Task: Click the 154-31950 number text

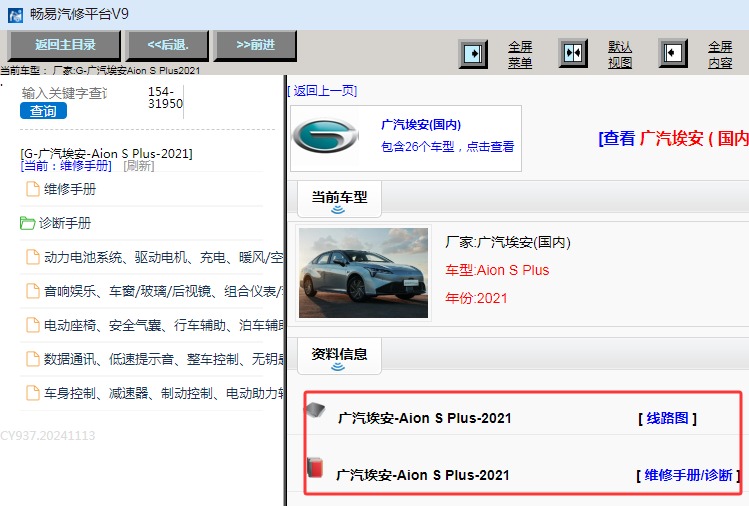Action: pos(165,97)
